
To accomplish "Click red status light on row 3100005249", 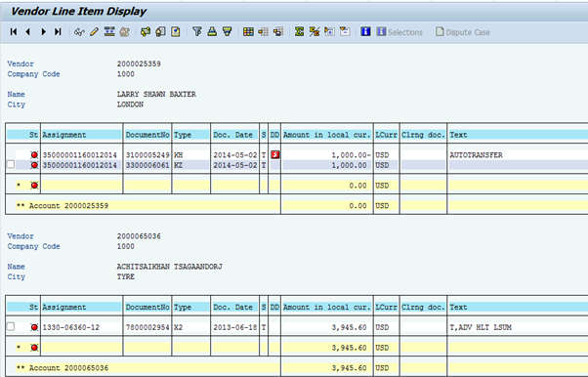I will point(34,155).
